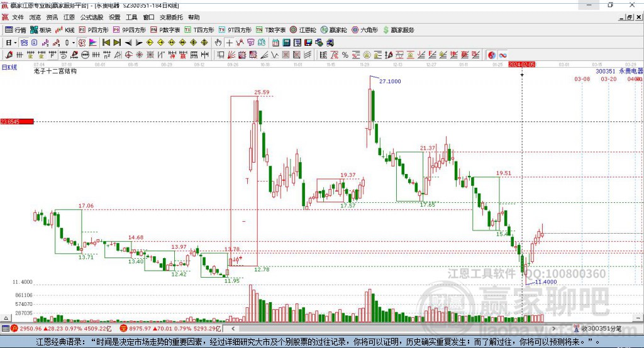
Task: Open the calendar icon in toolbar
Action: (275, 43)
